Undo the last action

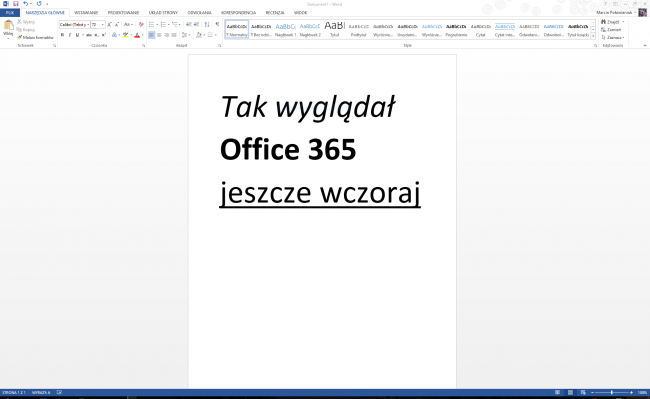coord(26,4)
